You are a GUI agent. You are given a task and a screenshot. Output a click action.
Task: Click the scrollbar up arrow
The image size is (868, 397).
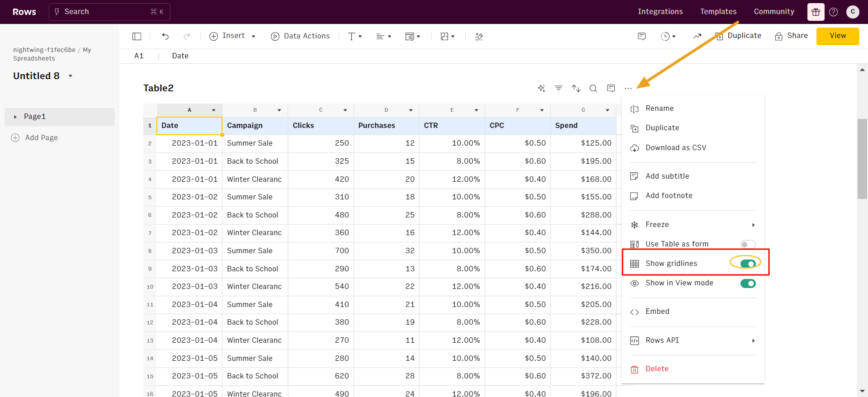(x=862, y=70)
